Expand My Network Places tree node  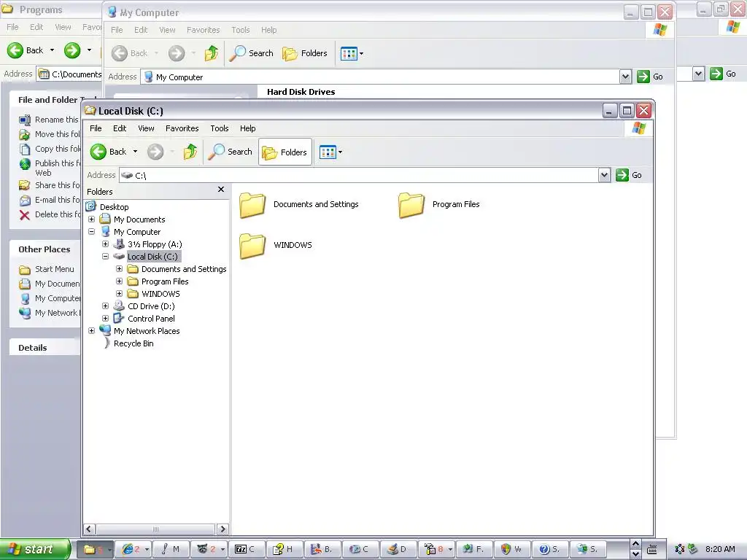coord(91,331)
